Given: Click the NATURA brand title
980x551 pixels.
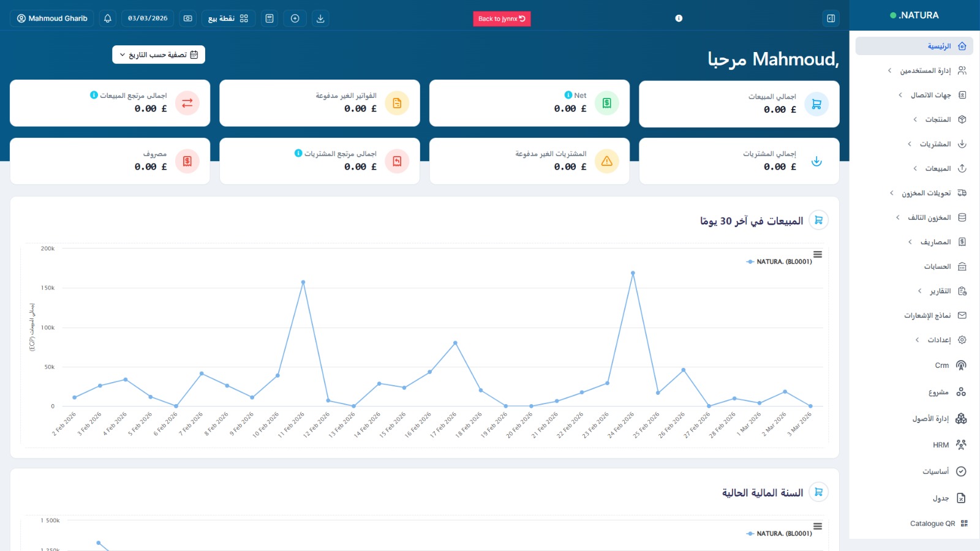Looking at the screenshot, I should pos(918,15).
